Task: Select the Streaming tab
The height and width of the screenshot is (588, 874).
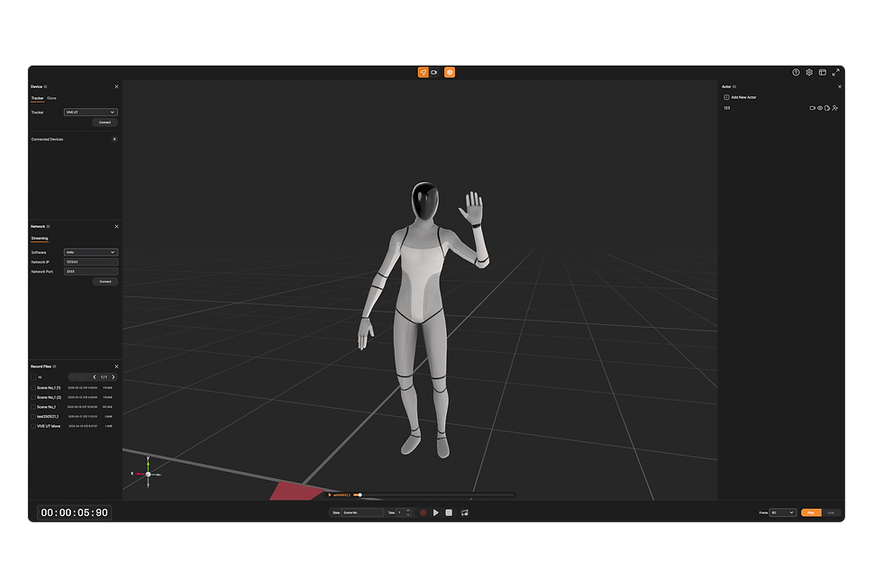Action: (40, 239)
